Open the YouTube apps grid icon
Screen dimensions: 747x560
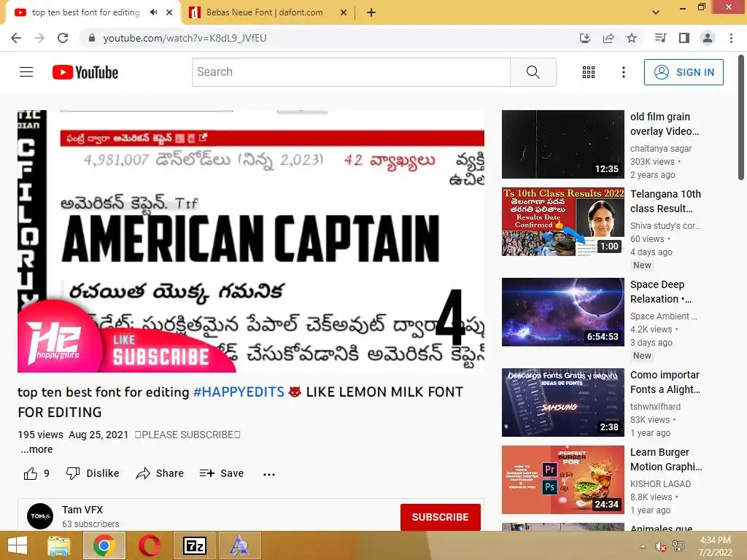pyautogui.click(x=589, y=72)
